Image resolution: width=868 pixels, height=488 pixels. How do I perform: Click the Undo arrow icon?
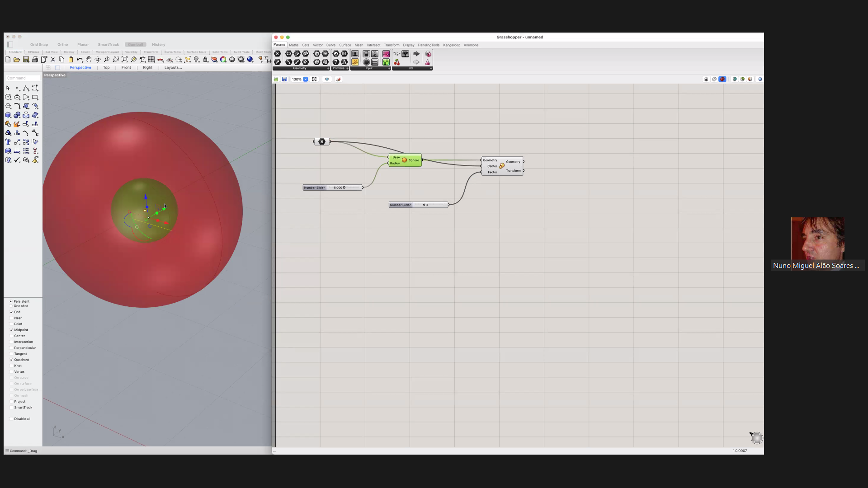[x=80, y=60]
